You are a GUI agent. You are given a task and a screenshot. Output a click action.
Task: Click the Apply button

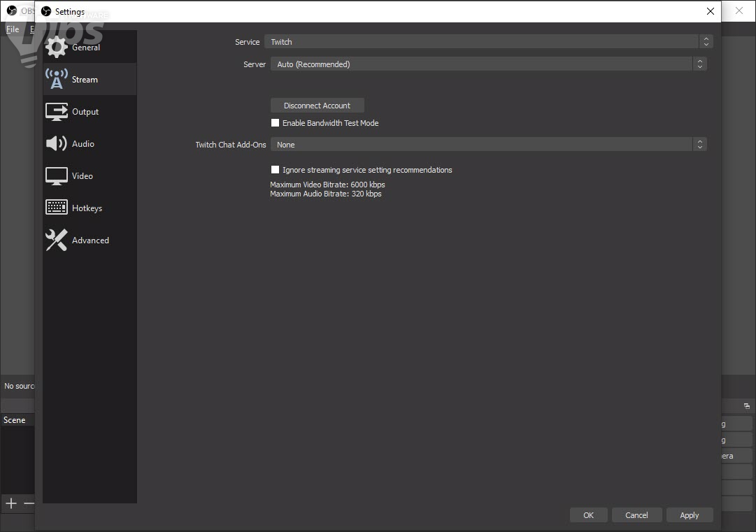tap(689, 515)
